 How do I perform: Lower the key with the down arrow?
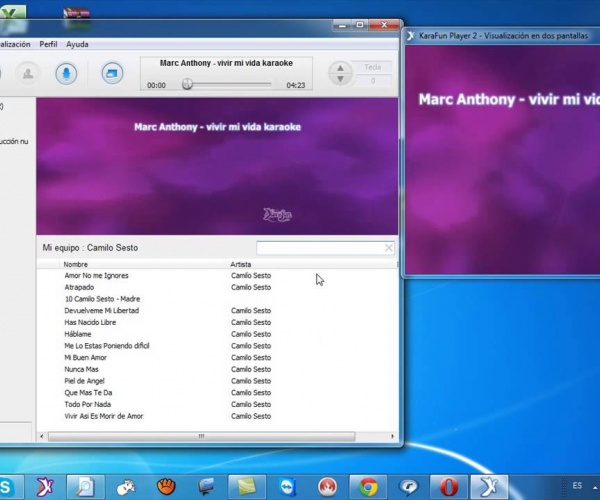(x=340, y=79)
